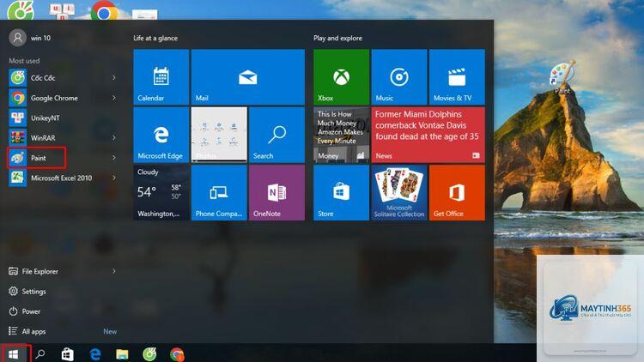The image size is (644, 362).
Task: Expand Cốc Cốc jump list arrow
Action: [x=113, y=77]
